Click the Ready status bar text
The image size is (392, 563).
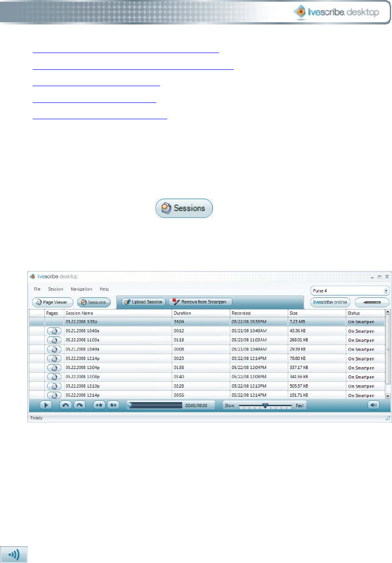click(x=36, y=417)
